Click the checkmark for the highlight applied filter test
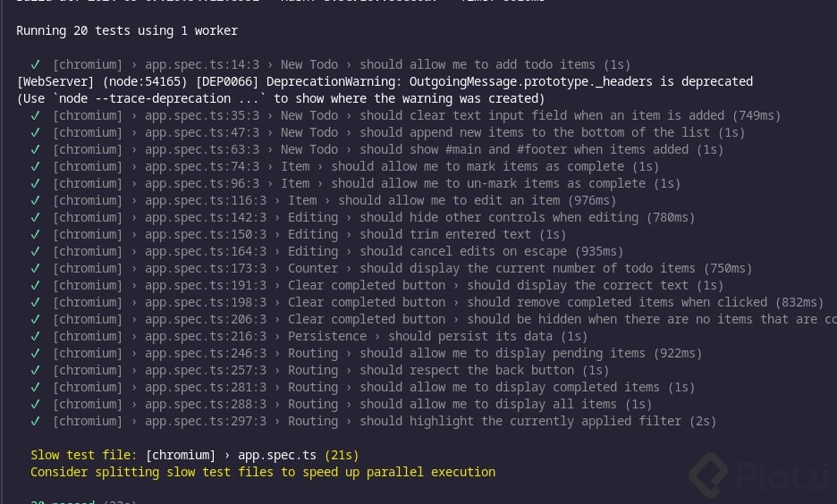 coord(35,421)
